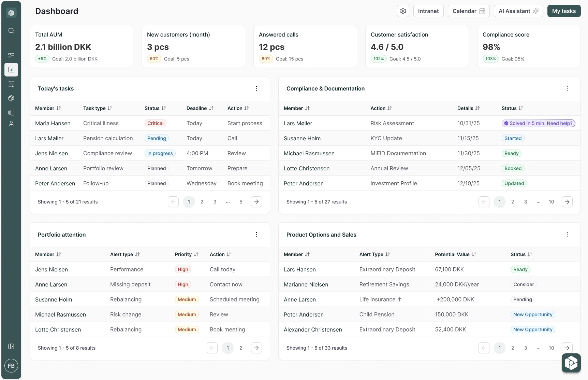
Task: Open the Intranet header item
Action: [428, 11]
